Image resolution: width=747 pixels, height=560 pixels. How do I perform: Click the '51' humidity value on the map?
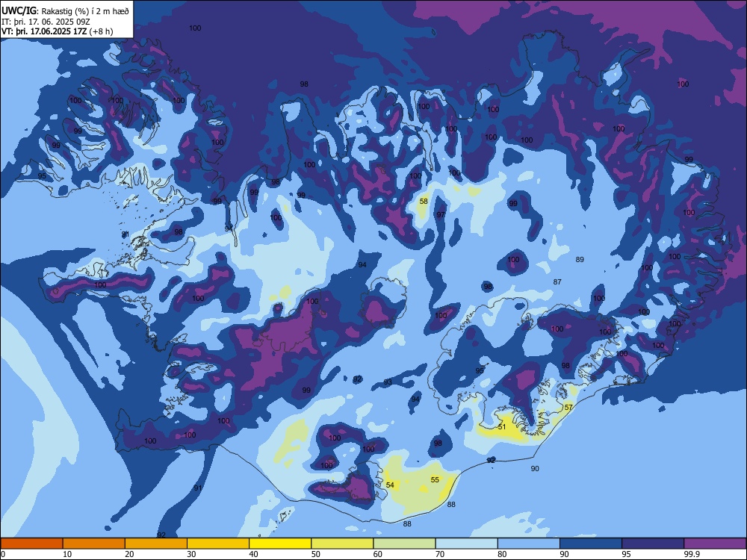502,427
